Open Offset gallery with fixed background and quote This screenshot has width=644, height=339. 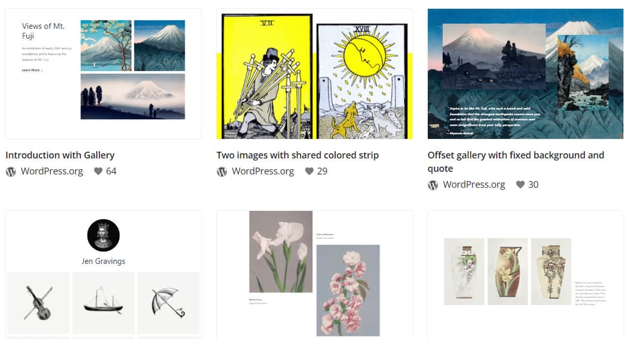pos(516,161)
